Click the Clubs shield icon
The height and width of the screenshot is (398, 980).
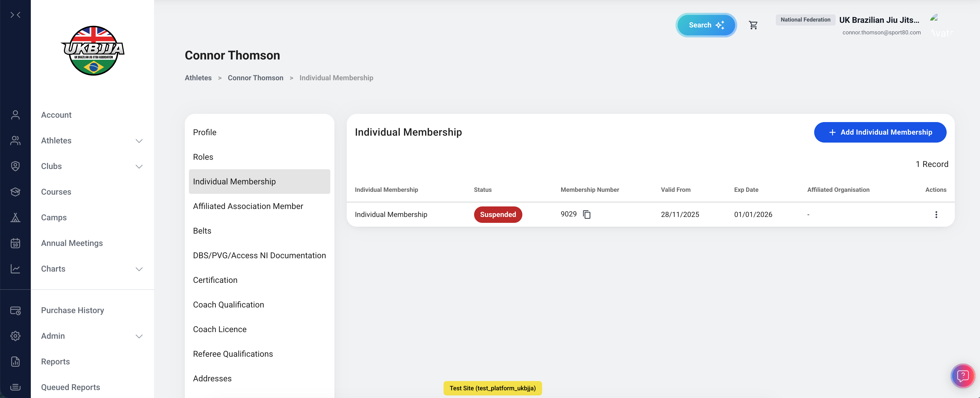coord(15,166)
